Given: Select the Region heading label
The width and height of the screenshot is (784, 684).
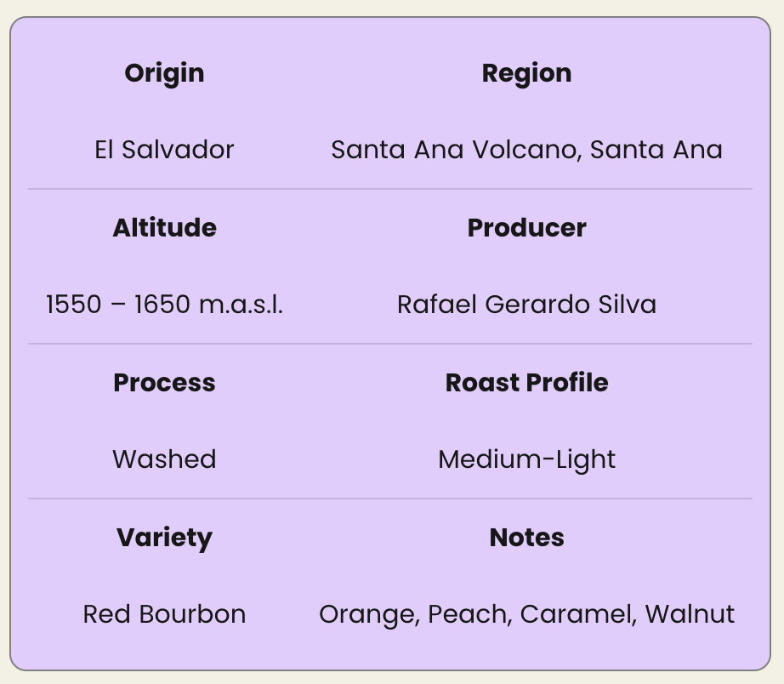Looking at the screenshot, I should (526, 73).
